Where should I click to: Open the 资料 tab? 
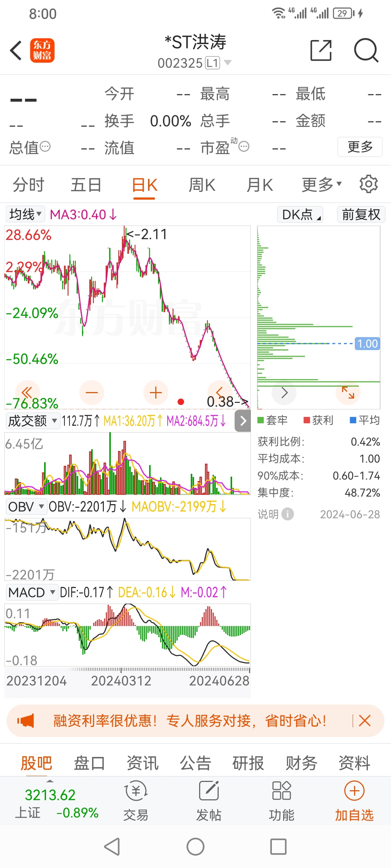click(x=354, y=763)
